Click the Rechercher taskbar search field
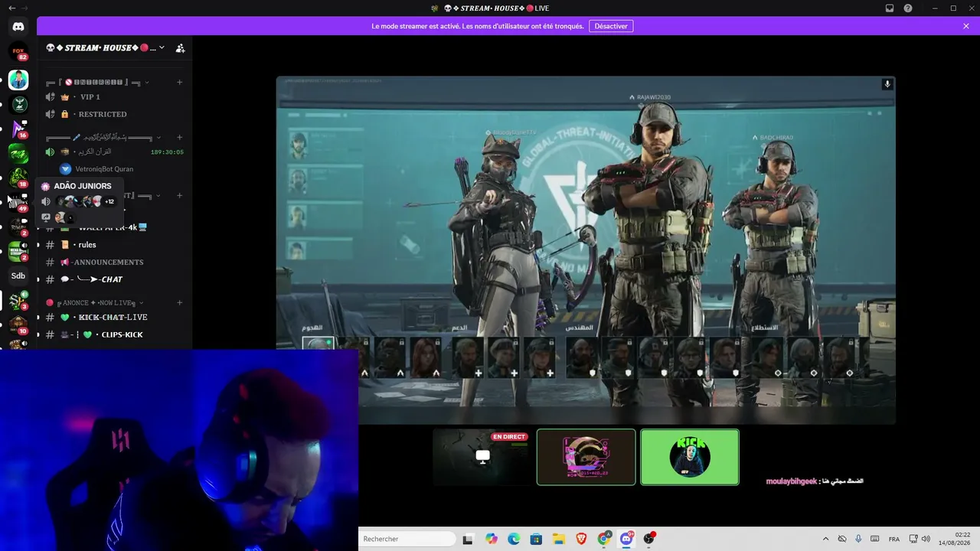The image size is (980, 551). (407, 539)
